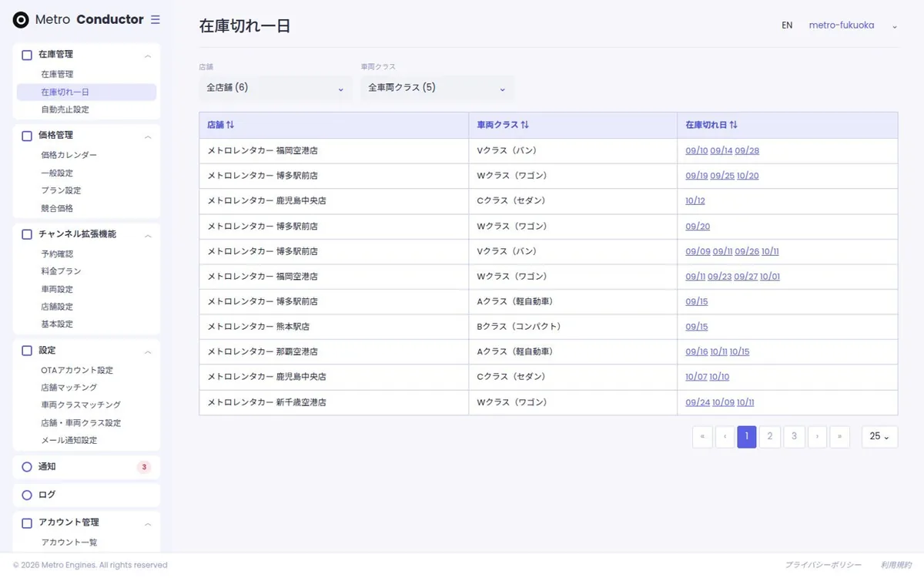The height and width of the screenshot is (578, 924).
Task: Open the 25 rows per page dropdown
Action: click(x=879, y=437)
